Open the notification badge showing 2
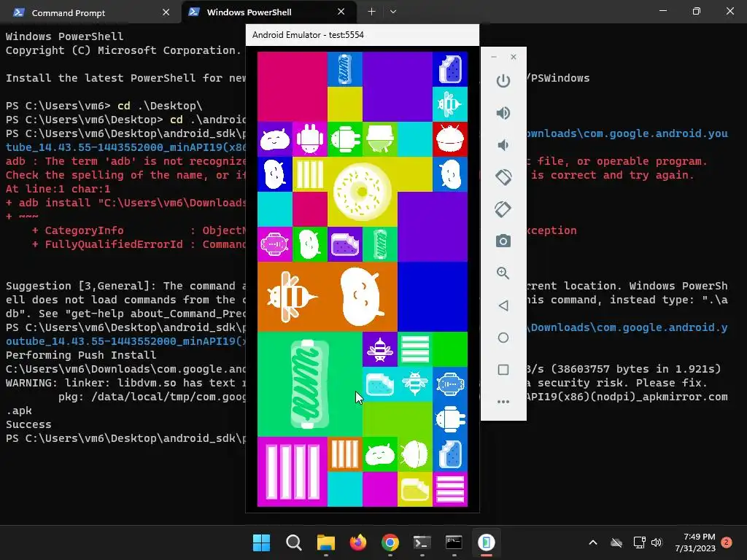The width and height of the screenshot is (747, 560). tap(727, 542)
